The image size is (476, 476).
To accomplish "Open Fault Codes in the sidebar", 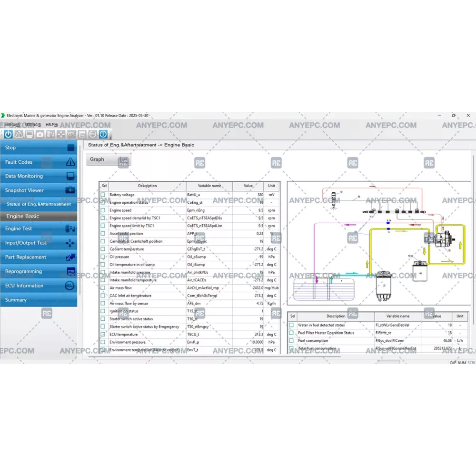I will 38,162.
